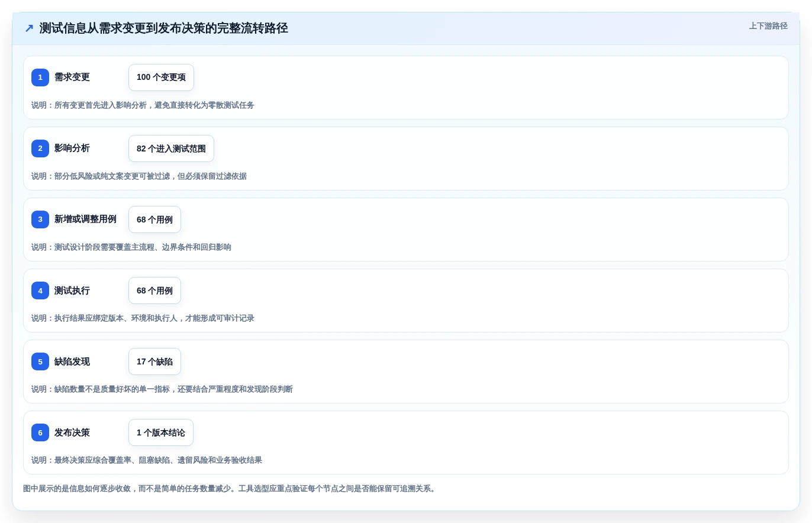Click the 影响分析 step label
Viewport: 812px width, 523px height.
click(72, 148)
